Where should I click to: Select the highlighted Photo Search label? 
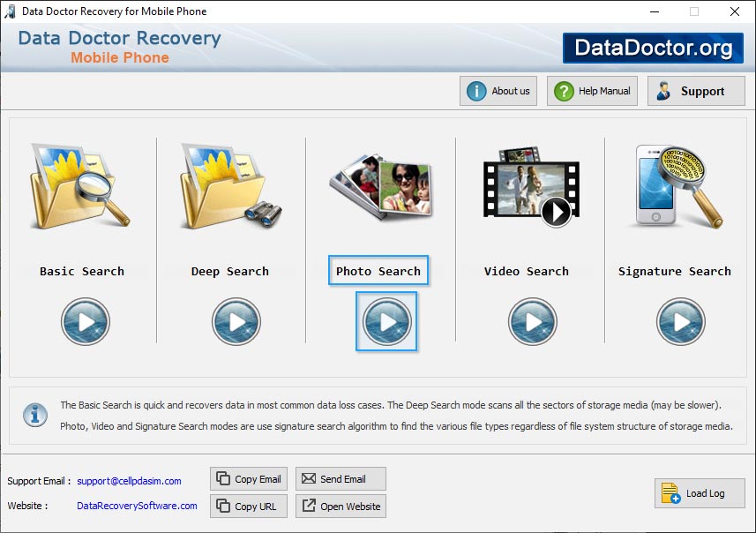pyautogui.click(x=378, y=271)
